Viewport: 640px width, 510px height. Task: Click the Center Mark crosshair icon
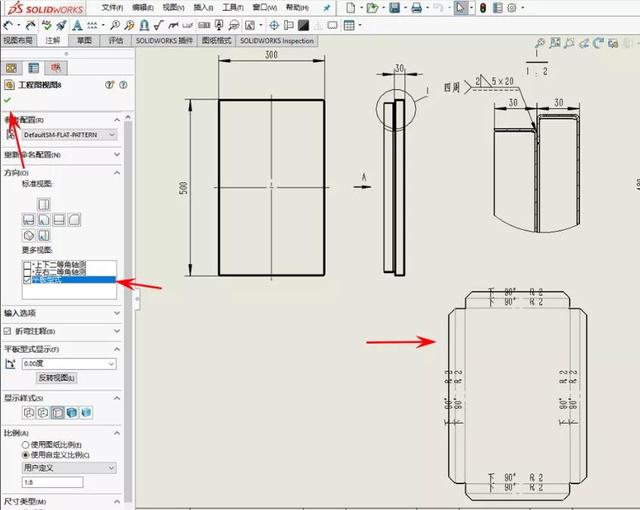tap(274, 25)
